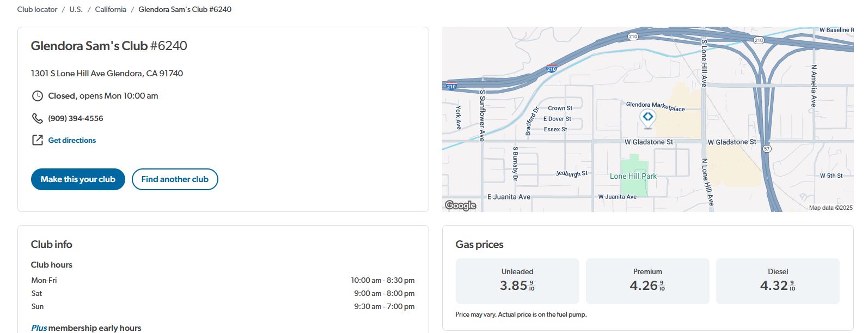Viewport: 868px width, 333px height.
Task: Select the Sam's Club map pin marker
Action: coord(647,119)
